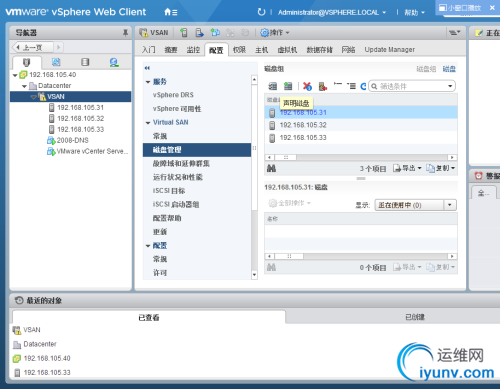Open the 操作 actions dropdown
This screenshot has height=389, width=500.
(275, 33)
